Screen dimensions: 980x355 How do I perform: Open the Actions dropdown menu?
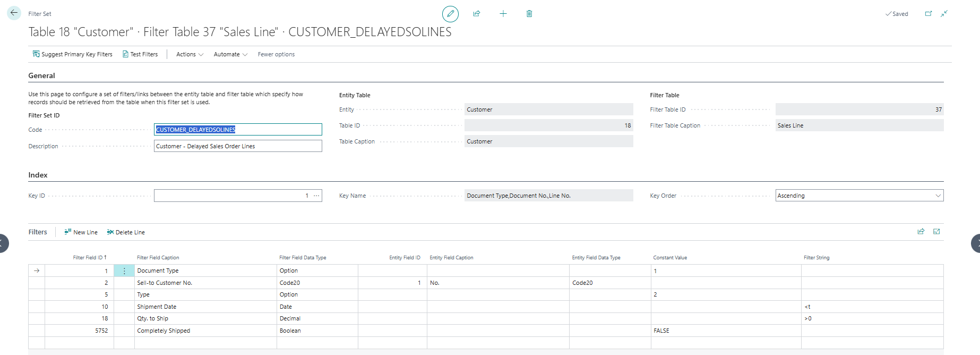(x=190, y=54)
